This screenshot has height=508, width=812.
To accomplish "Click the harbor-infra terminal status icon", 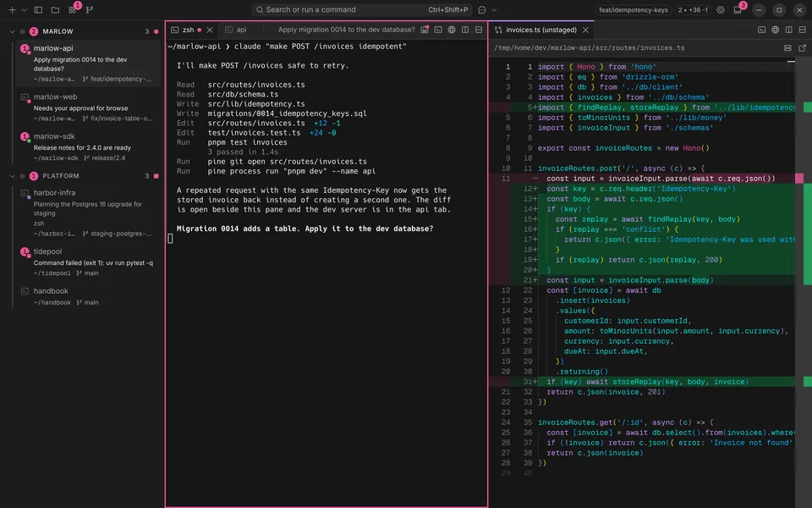I will coord(25,193).
